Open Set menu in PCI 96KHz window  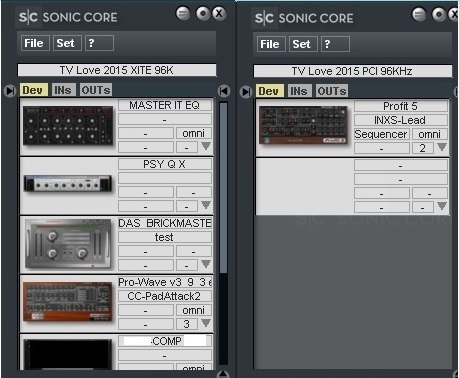pyautogui.click(x=303, y=44)
